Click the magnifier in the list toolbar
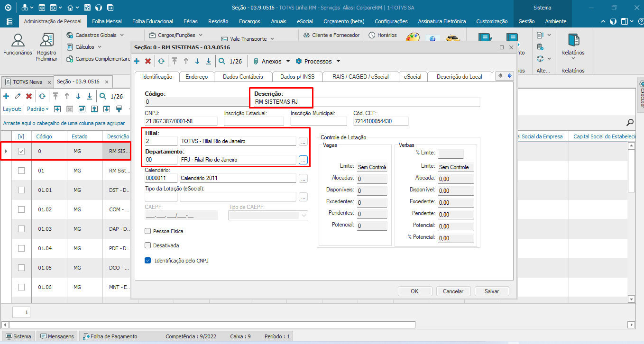Screen dimensions: 644x344 pos(103,96)
